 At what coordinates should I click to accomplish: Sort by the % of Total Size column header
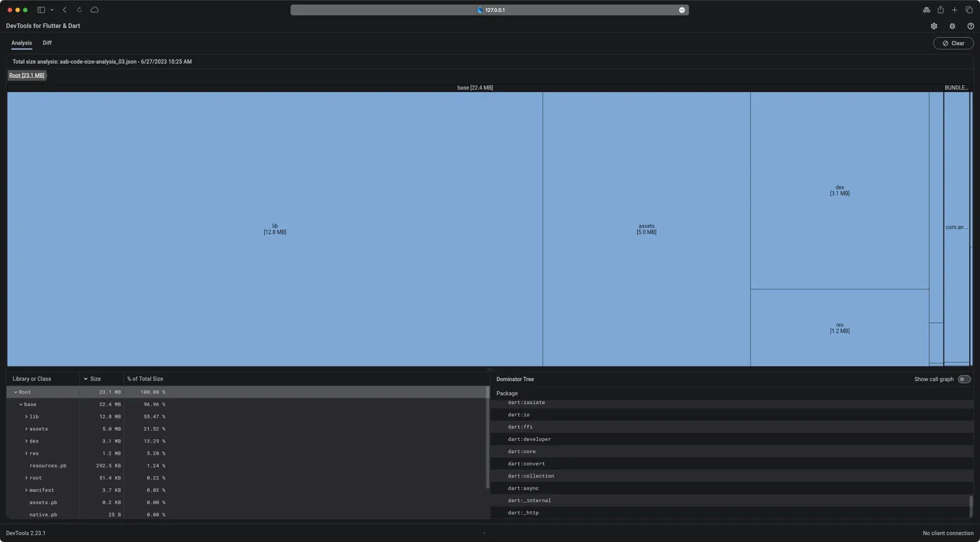pos(145,379)
